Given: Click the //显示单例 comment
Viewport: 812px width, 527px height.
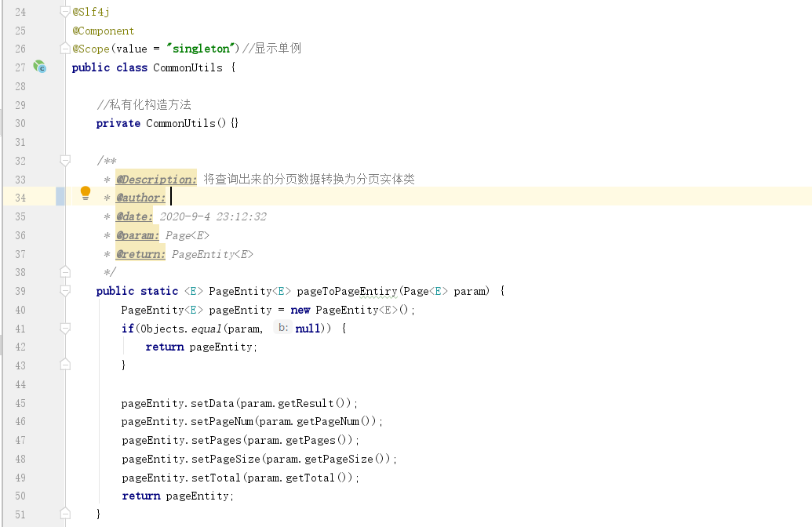Looking at the screenshot, I should [272, 48].
